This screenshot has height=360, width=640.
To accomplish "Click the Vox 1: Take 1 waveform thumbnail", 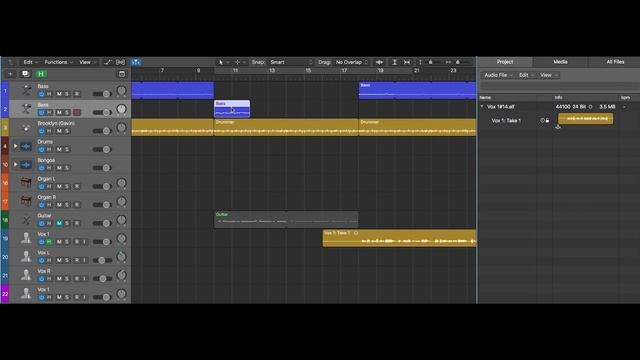I will click(x=585, y=118).
